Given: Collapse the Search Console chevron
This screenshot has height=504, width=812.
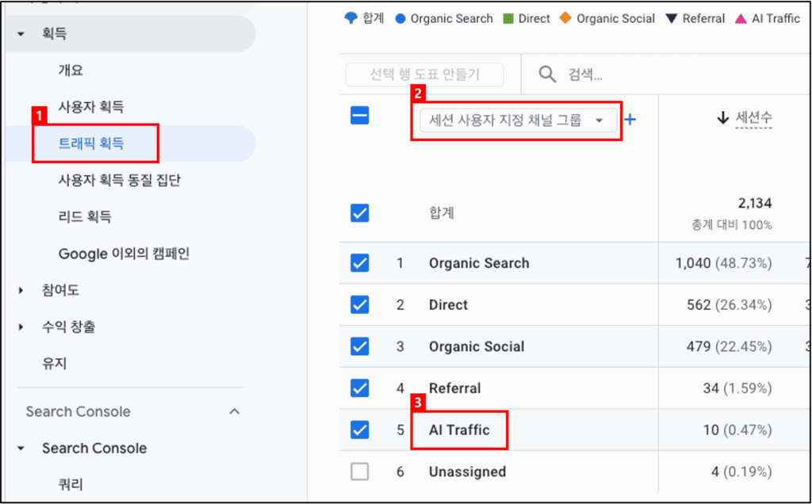Looking at the screenshot, I should coord(235,411).
